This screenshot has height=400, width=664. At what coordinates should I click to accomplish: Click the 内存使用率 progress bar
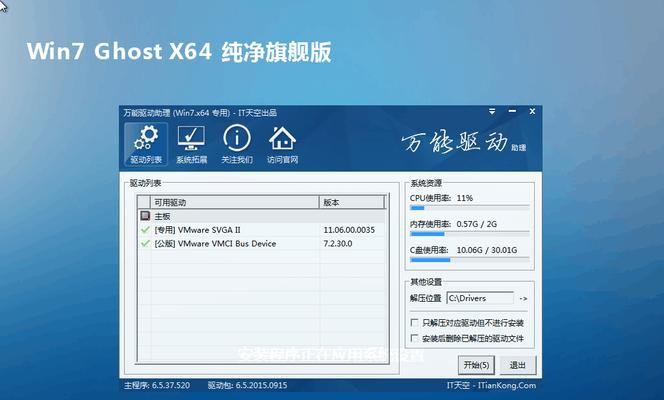tap(469, 234)
